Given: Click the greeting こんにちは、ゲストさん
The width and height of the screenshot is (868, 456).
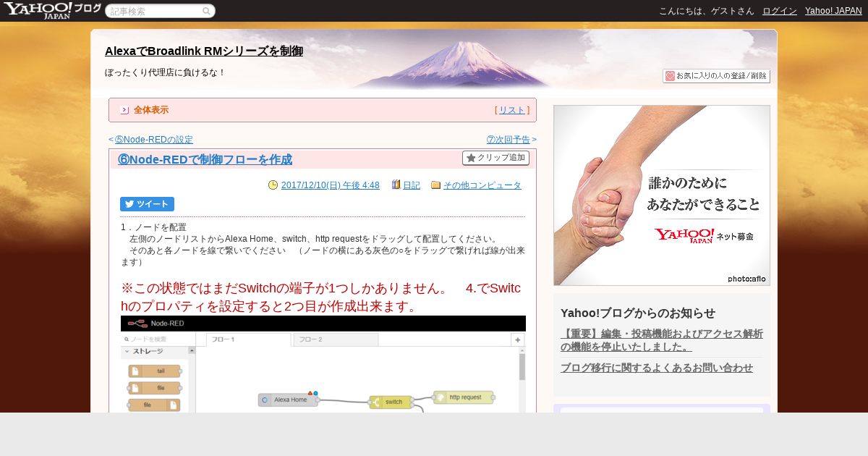Looking at the screenshot, I should point(707,11).
